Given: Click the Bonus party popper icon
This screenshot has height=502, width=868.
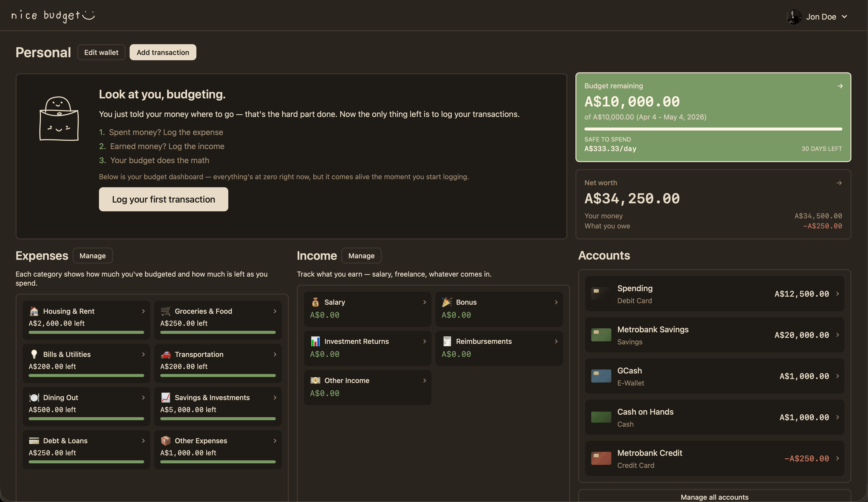Looking at the screenshot, I should tap(447, 302).
